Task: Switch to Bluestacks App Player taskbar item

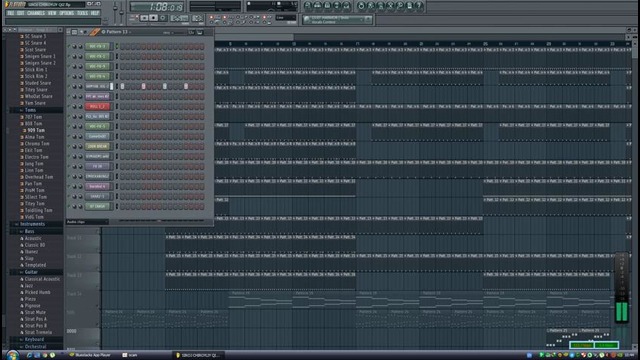Action: [x=90, y=355]
